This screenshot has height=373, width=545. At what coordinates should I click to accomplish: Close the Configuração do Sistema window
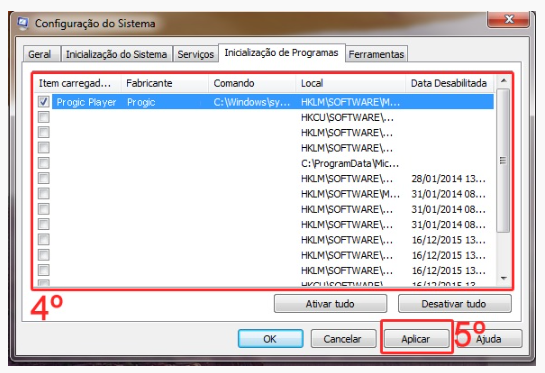tap(509, 19)
